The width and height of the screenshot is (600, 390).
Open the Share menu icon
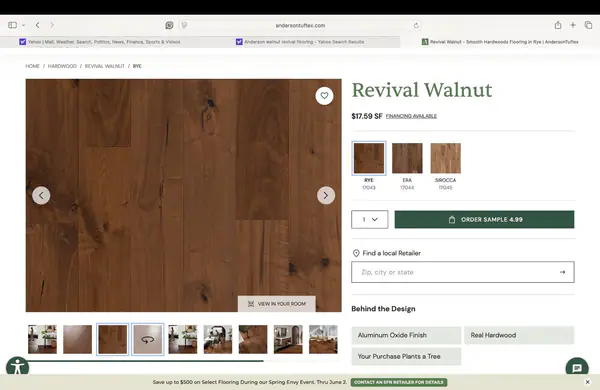coord(558,25)
